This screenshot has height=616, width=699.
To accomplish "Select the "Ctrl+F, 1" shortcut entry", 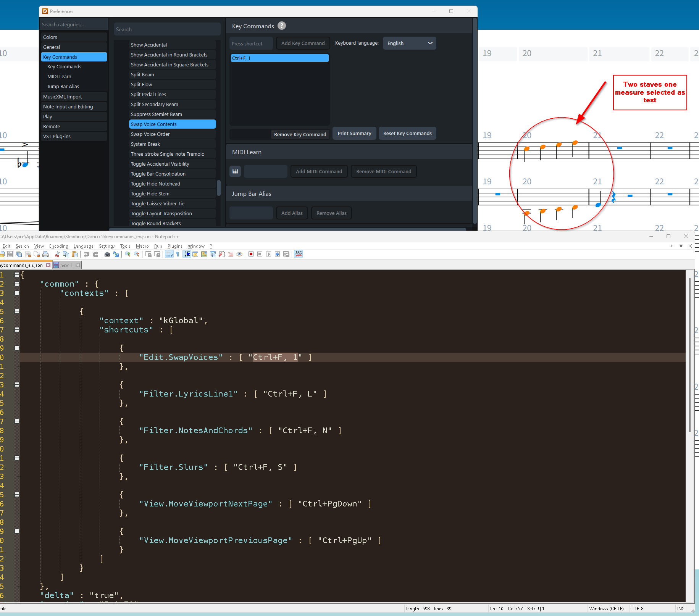I will [x=280, y=58].
